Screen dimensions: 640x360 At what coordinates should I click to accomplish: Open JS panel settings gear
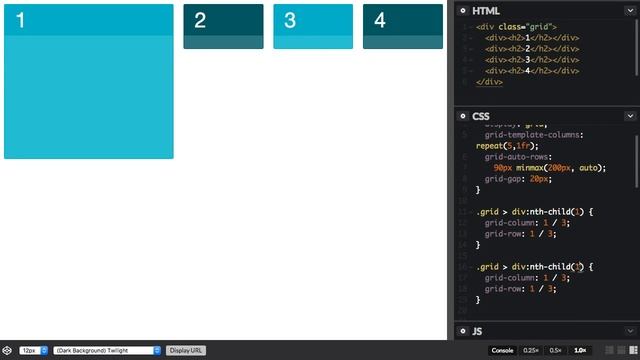pyautogui.click(x=463, y=331)
